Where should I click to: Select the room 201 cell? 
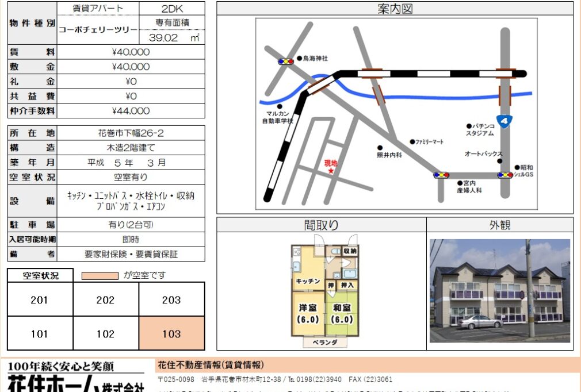(x=40, y=299)
